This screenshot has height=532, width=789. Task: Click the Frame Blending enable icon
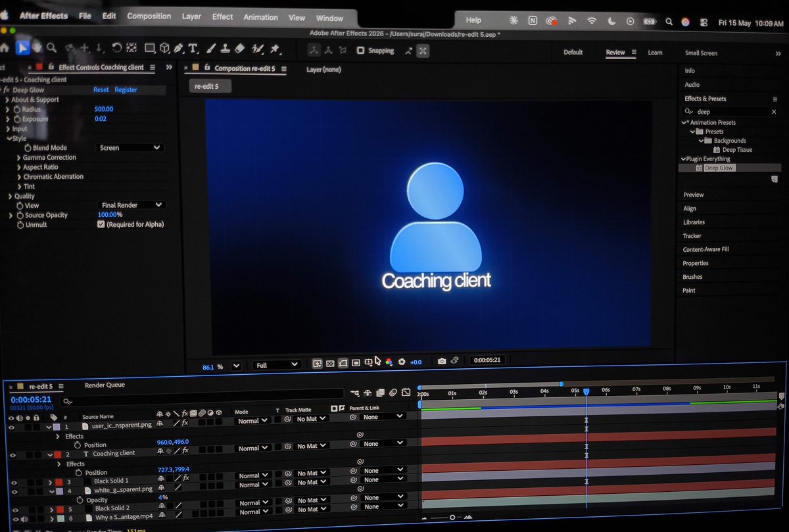[x=380, y=393]
